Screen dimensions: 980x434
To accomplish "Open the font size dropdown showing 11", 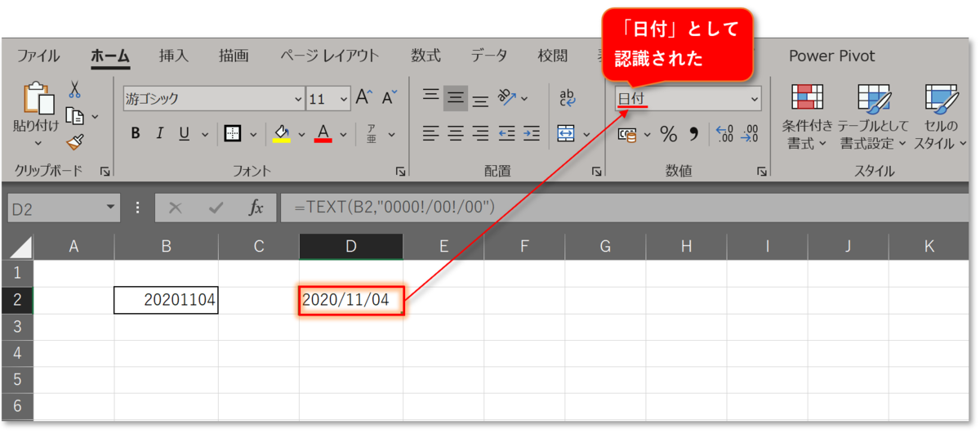I will coord(343,99).
